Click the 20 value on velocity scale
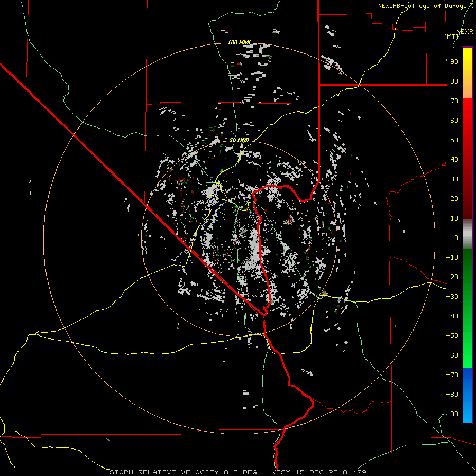The image size is (476, 476). [454, 199]
